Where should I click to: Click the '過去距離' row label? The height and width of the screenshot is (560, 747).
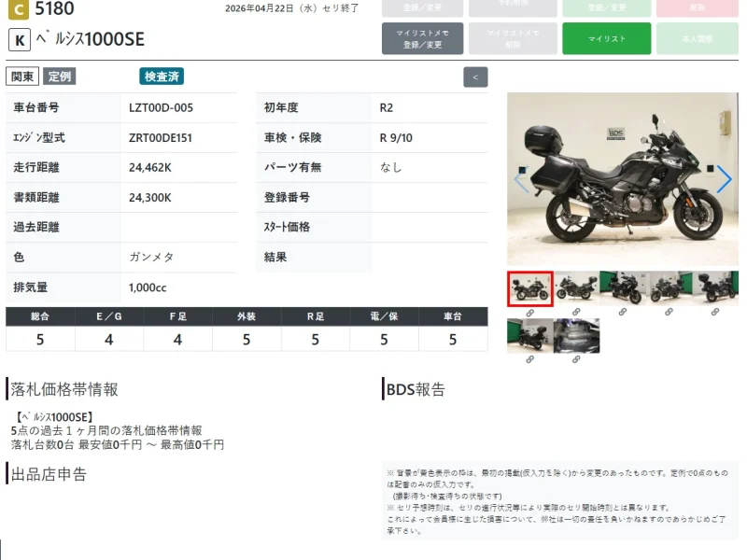(x=36, y=227)
